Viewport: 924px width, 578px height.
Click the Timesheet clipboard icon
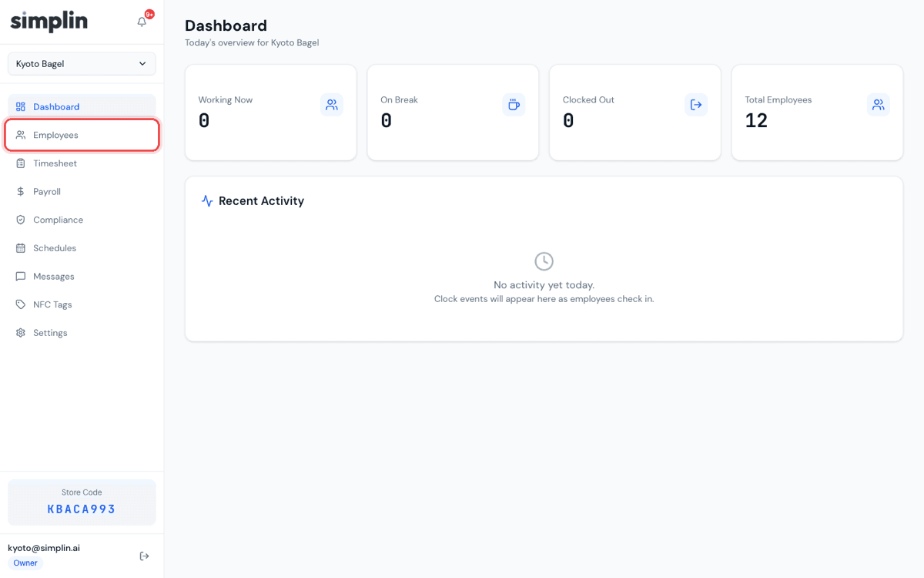tap(21, 163)
